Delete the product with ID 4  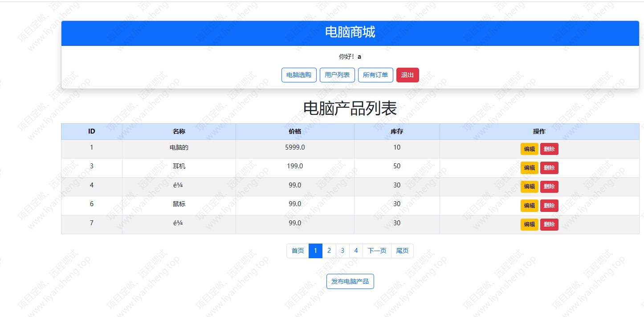pos(549,187)
